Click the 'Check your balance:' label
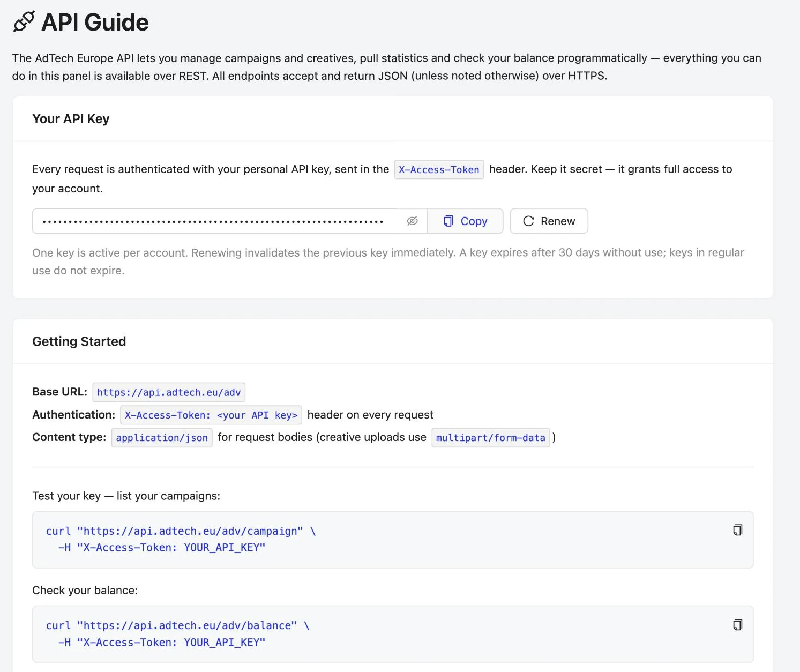This screenshot has width=800, height=672. point(85,591)
